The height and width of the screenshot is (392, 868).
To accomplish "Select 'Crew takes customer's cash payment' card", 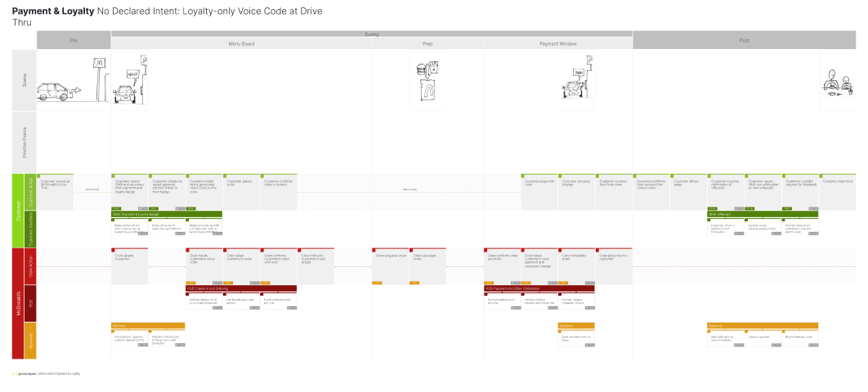I will pyautogui.click(x=539, y=266).
